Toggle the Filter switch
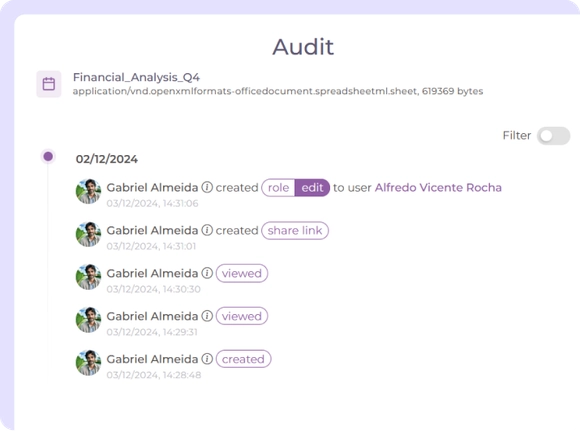The width and height of the screenshot is (580, 431). (x=553, y=136)
